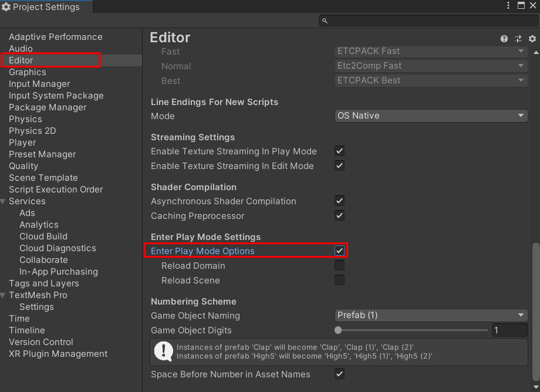Open the Line Endings Mode dropdown
Image resolution: width=540 pixels, height=392 pixels.
click(430, 116)
